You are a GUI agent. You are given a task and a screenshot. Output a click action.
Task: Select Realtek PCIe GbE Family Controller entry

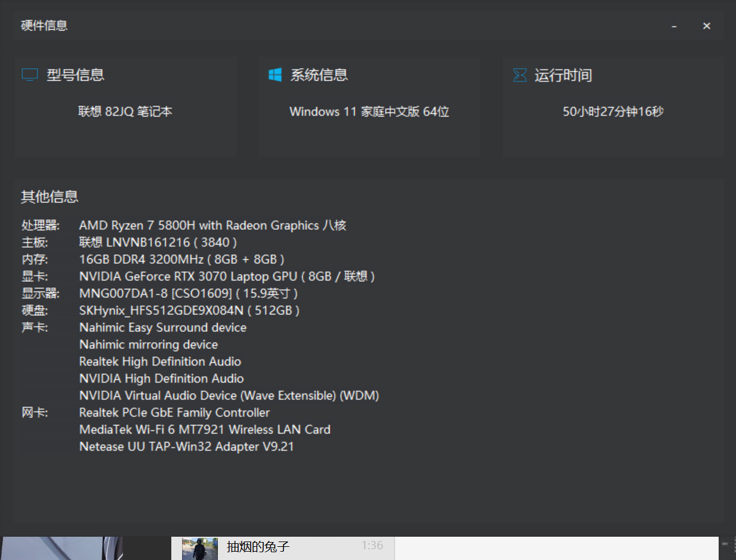(x=174, y=413)
